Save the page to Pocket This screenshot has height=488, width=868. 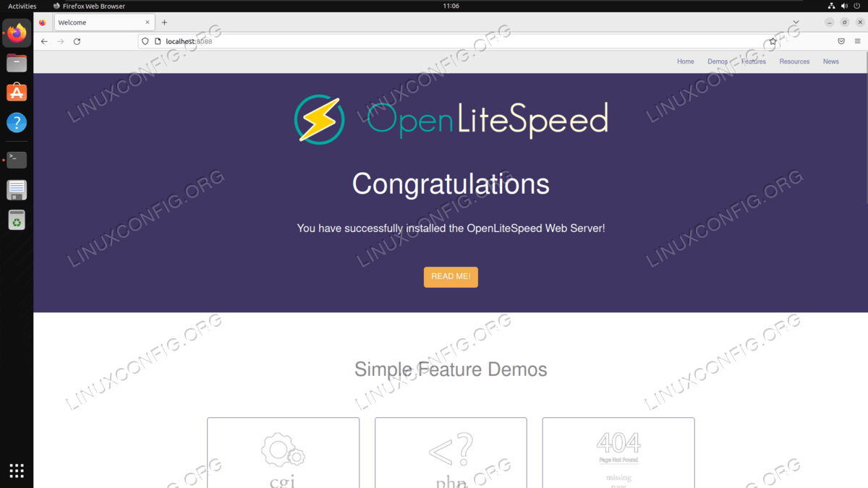pos(841,41)
